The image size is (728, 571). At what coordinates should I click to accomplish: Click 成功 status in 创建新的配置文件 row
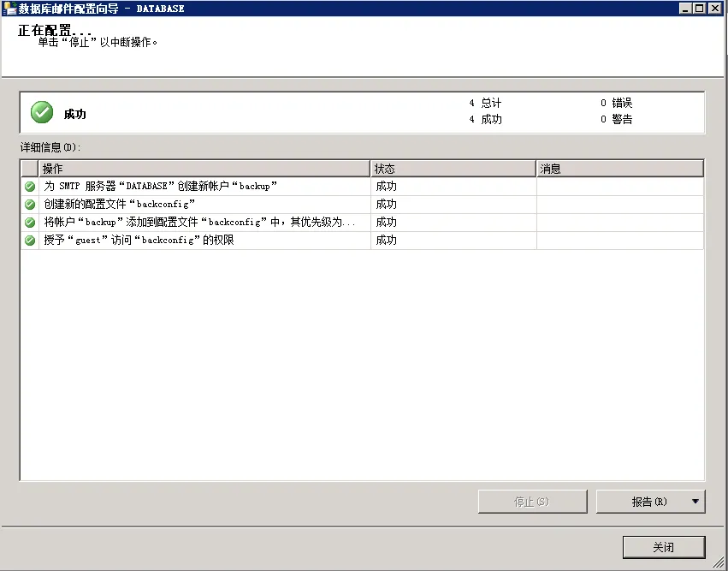[x=387, y=205]
